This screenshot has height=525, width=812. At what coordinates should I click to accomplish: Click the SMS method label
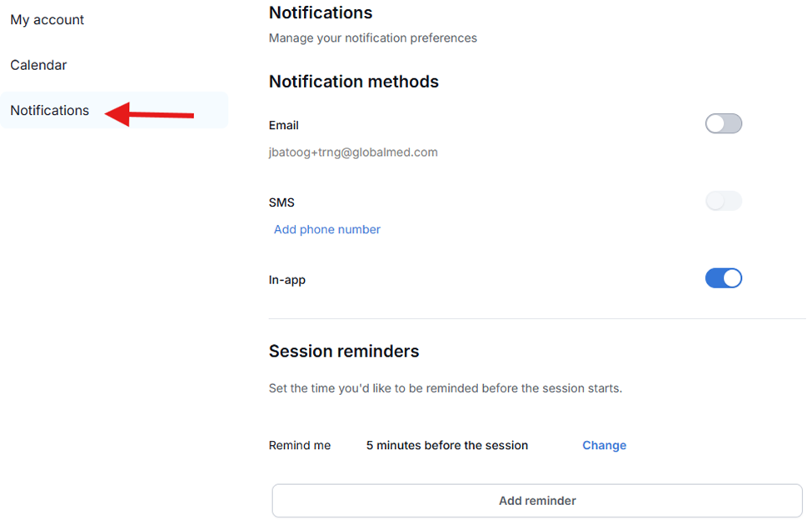tap(281, 202)
